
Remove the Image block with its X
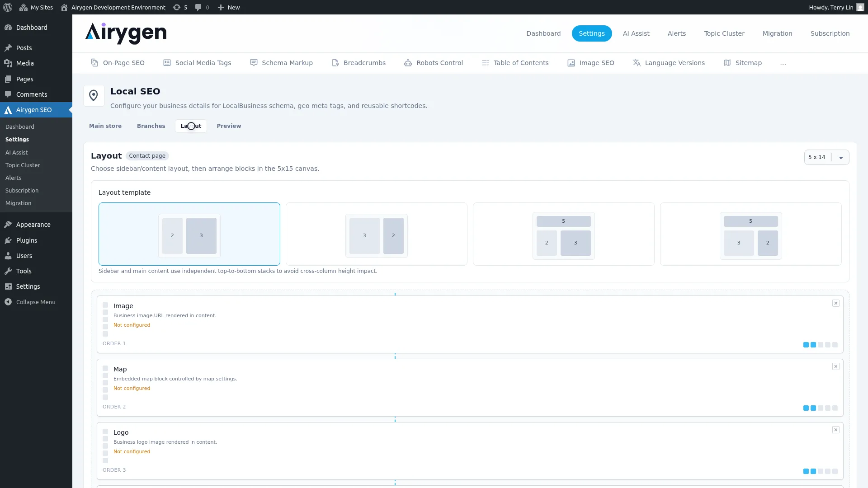coord(835,303)
